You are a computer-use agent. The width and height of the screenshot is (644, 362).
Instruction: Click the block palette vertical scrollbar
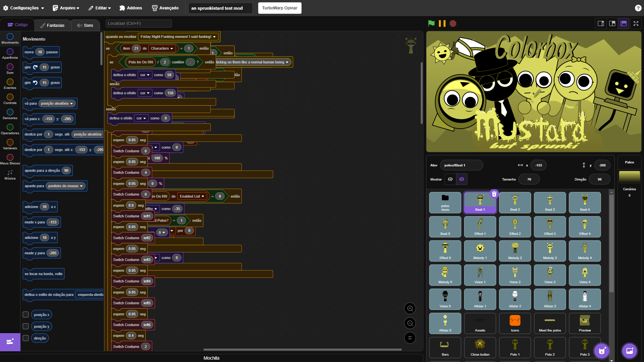(101, 49)
